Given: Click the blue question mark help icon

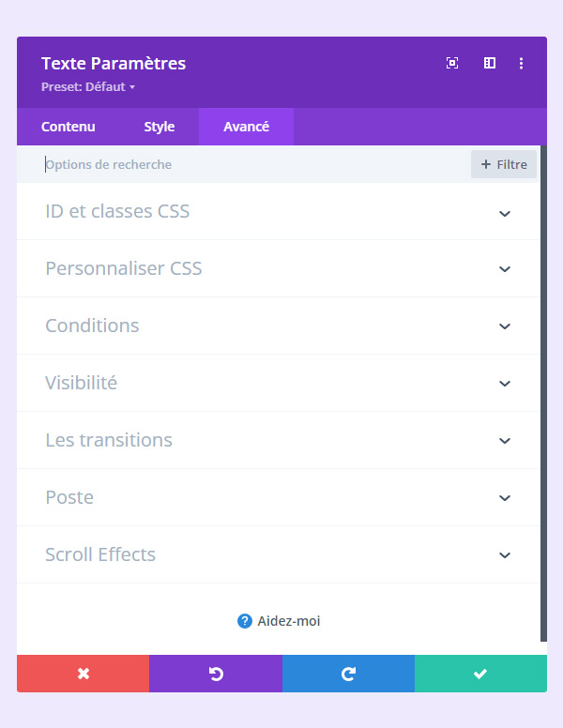Looking at the screenshot, I should 245,621.
